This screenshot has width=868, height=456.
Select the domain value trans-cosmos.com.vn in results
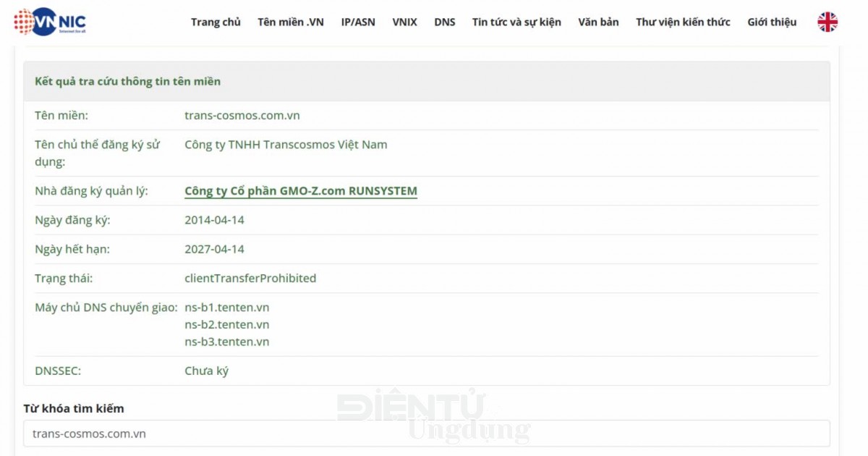[x=242, y=115]
